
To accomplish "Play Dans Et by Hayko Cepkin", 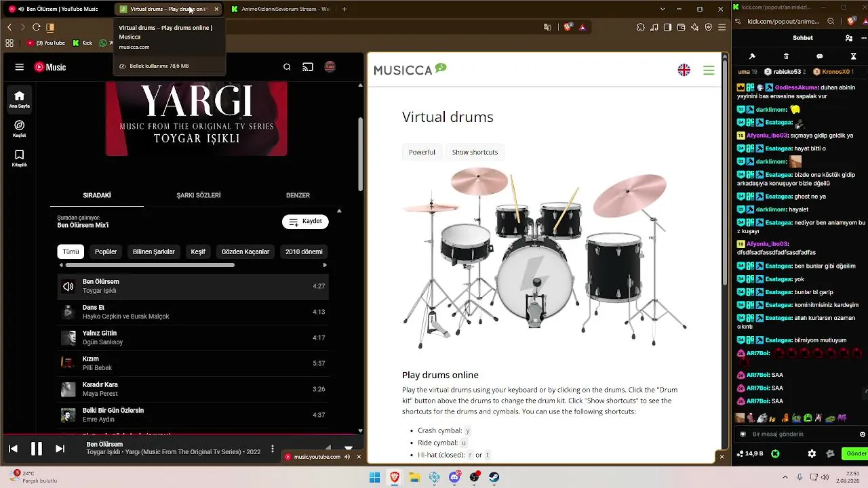I will pos(193,312).
